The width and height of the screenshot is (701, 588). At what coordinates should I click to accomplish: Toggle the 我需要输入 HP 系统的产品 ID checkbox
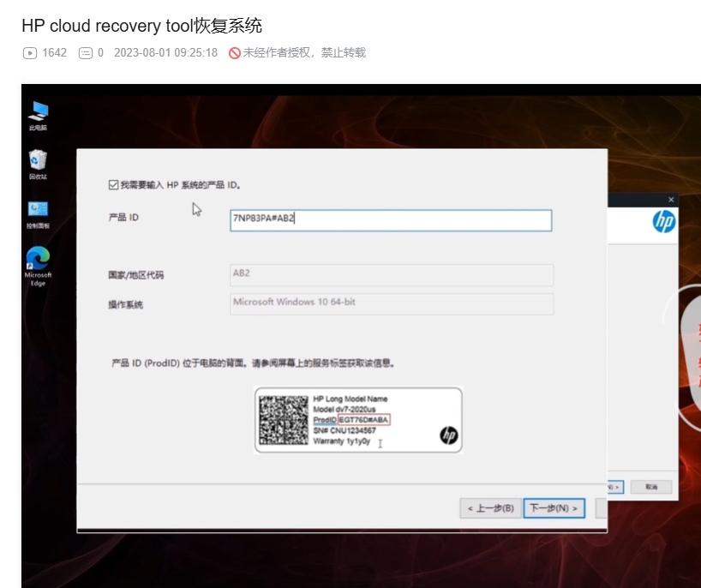[113, 184]
